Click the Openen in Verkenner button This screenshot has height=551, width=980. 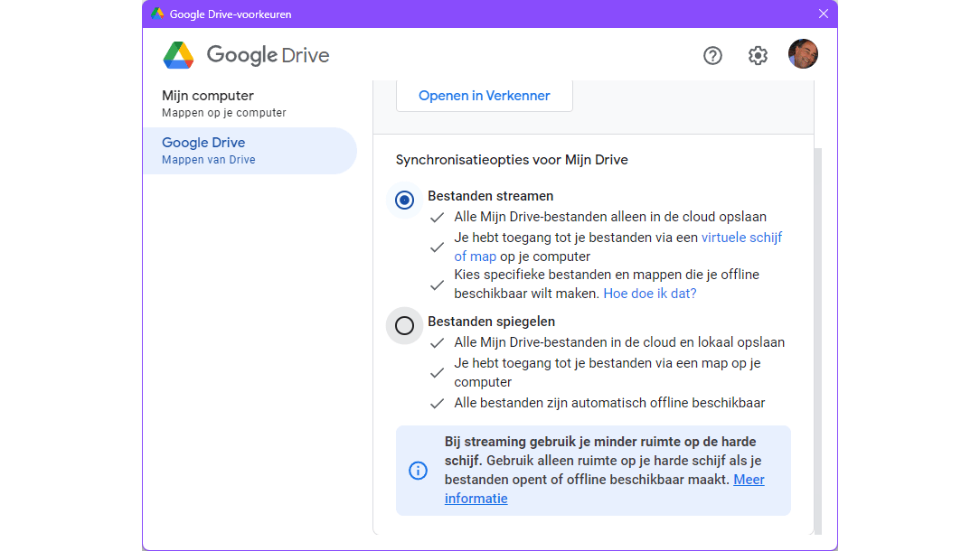[x=484, y=96]
